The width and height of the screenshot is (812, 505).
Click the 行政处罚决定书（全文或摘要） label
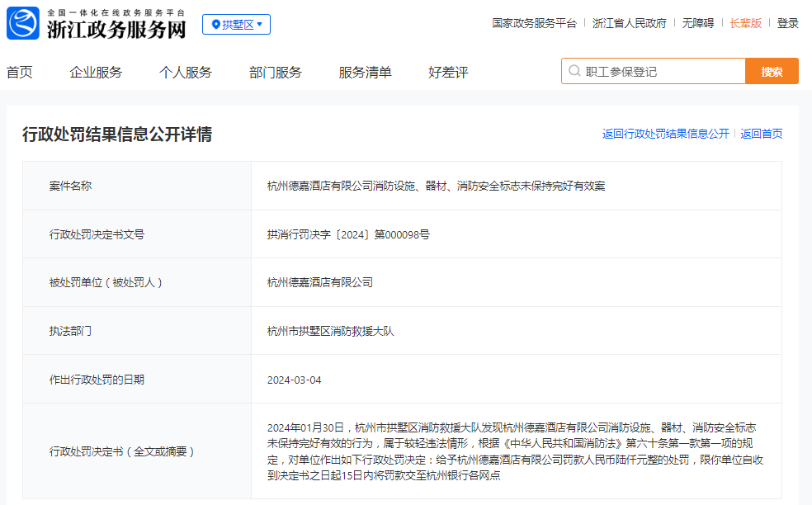121,451
